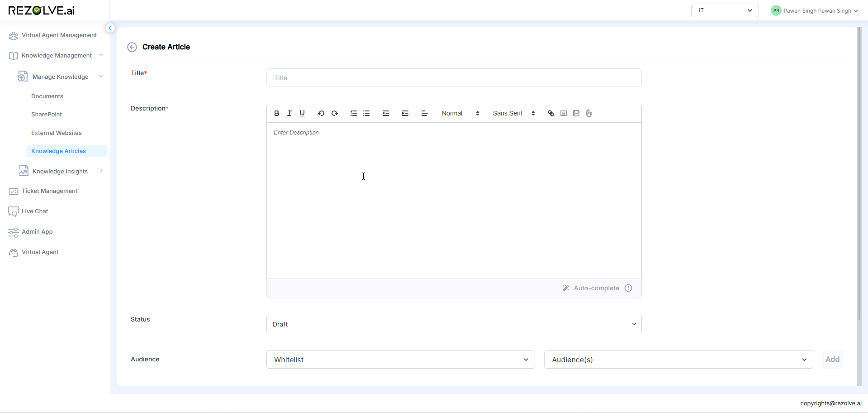The width and height of the screenshot is (868, 413).
Task: Click the Ticket Management sidebar icon
Action: point(14,192)
